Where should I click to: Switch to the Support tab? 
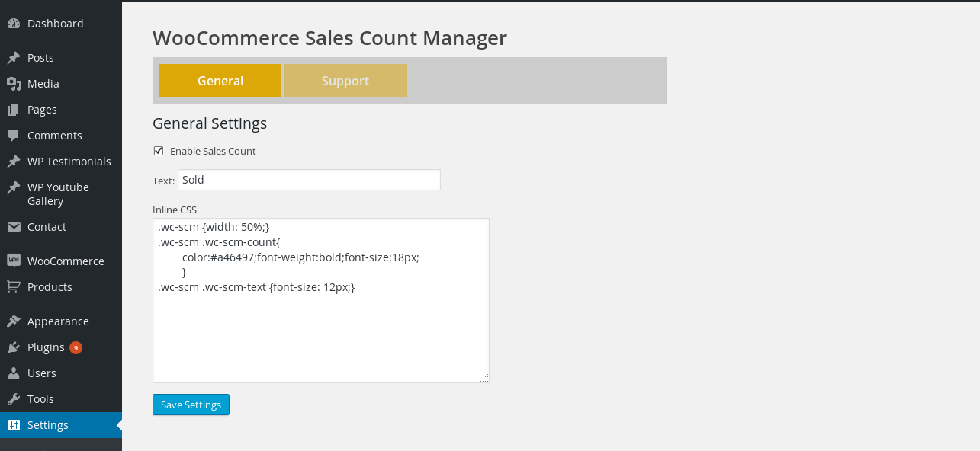(x=345, y=81)
